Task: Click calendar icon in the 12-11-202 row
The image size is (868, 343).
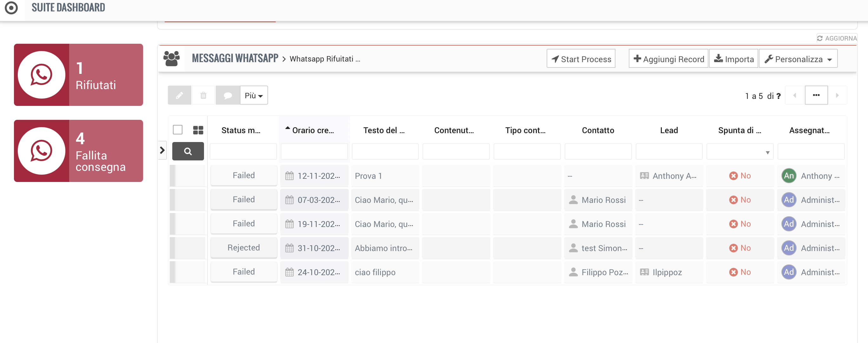Action: coord(289,176)
